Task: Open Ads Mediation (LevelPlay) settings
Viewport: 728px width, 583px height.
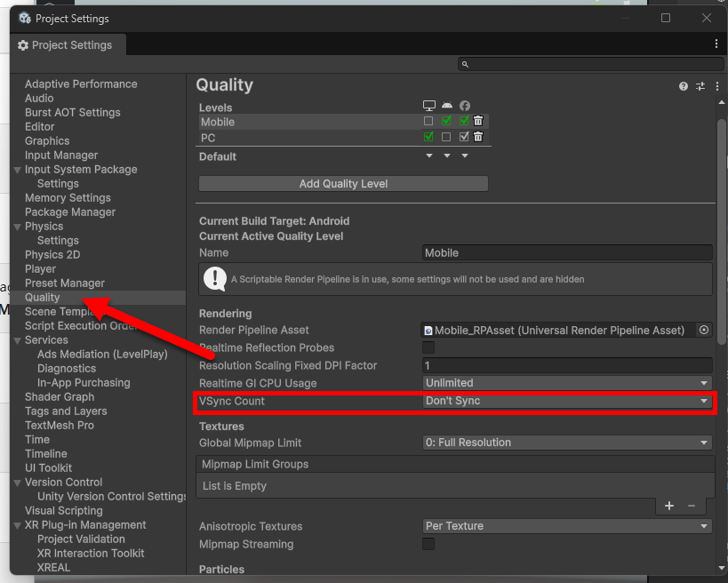Action: (102, 355)
